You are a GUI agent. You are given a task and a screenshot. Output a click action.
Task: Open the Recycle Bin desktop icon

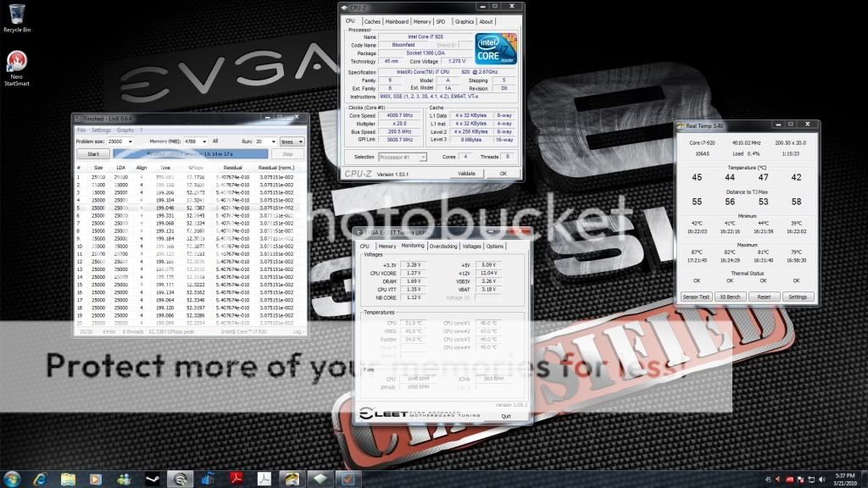coord(14,15)
